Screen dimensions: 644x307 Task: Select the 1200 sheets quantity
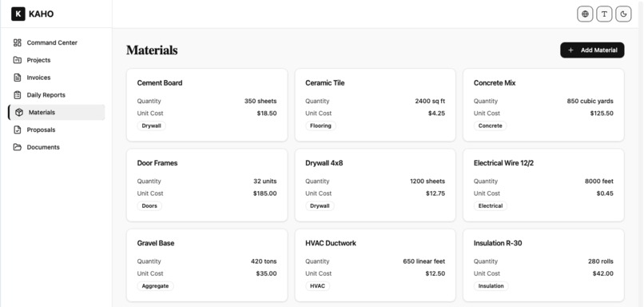[x=427, y=181]
